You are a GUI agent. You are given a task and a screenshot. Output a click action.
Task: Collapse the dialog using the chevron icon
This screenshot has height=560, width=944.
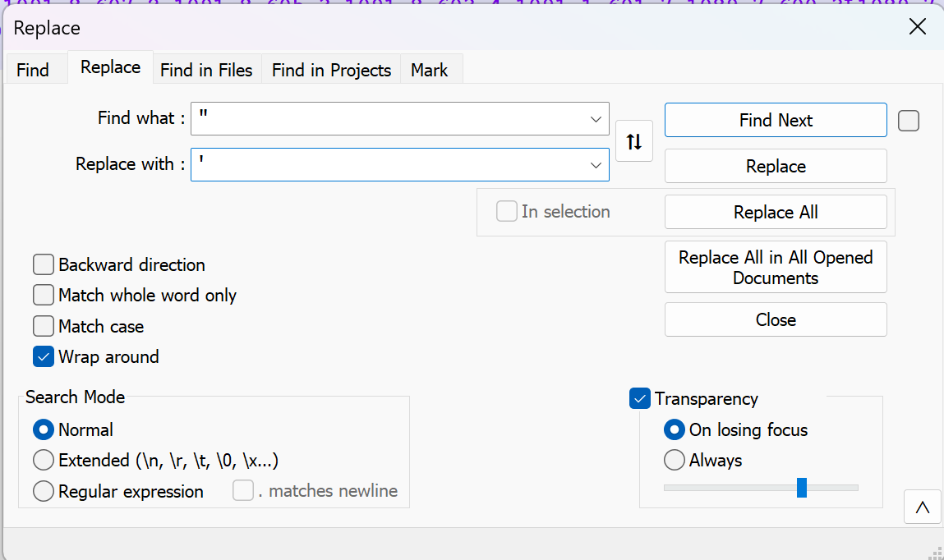click(x=922, y=507)
